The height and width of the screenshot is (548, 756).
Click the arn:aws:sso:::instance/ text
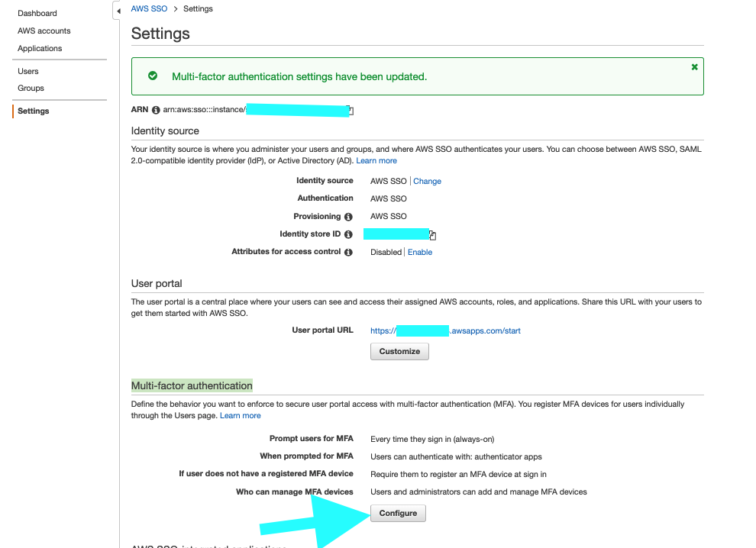(x=205, y=109)
